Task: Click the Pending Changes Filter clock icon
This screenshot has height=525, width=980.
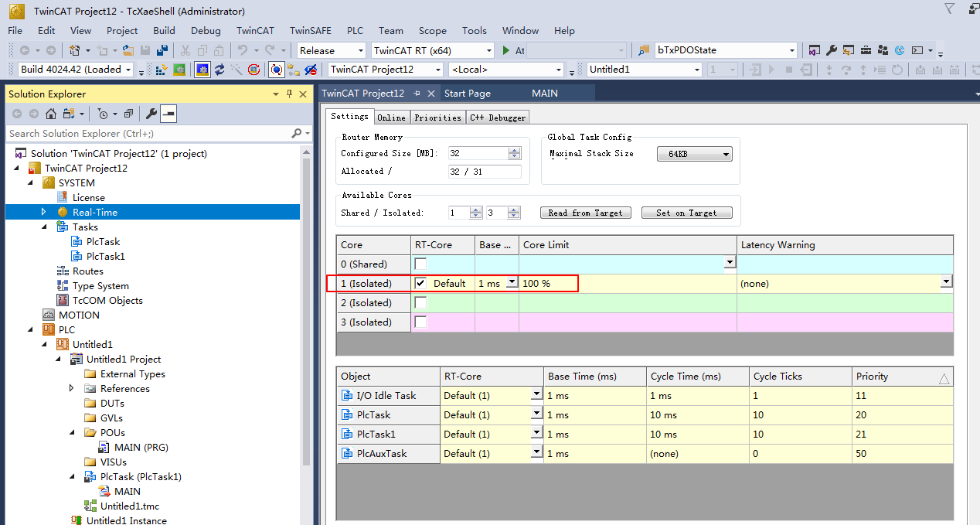Action: coord(103,114)
